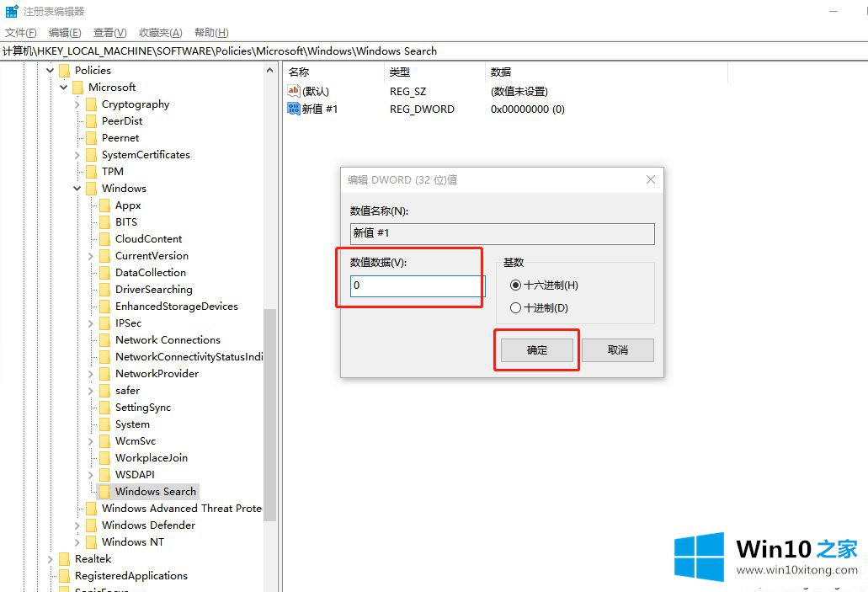Expand the SystemCertificates tree node

click(x=77, y=155)
